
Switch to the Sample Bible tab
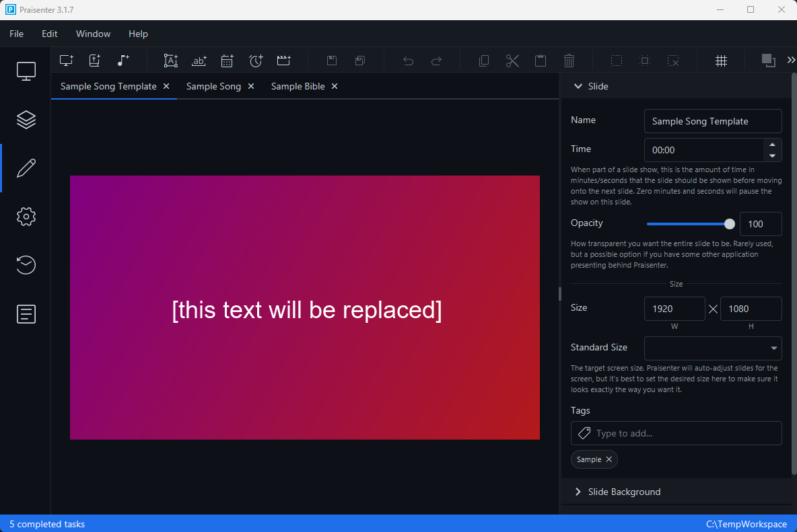tap(298, 86)
